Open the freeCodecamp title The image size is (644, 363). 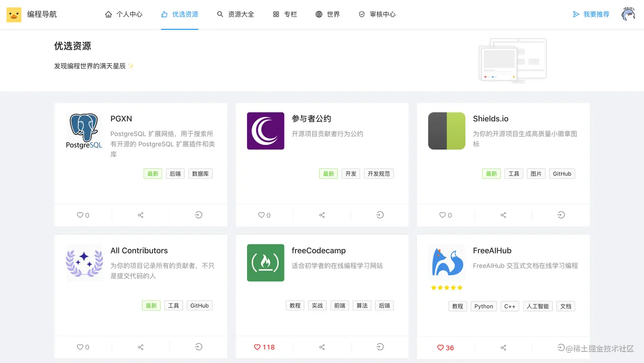pyautogui.click(x=319, y=251)
